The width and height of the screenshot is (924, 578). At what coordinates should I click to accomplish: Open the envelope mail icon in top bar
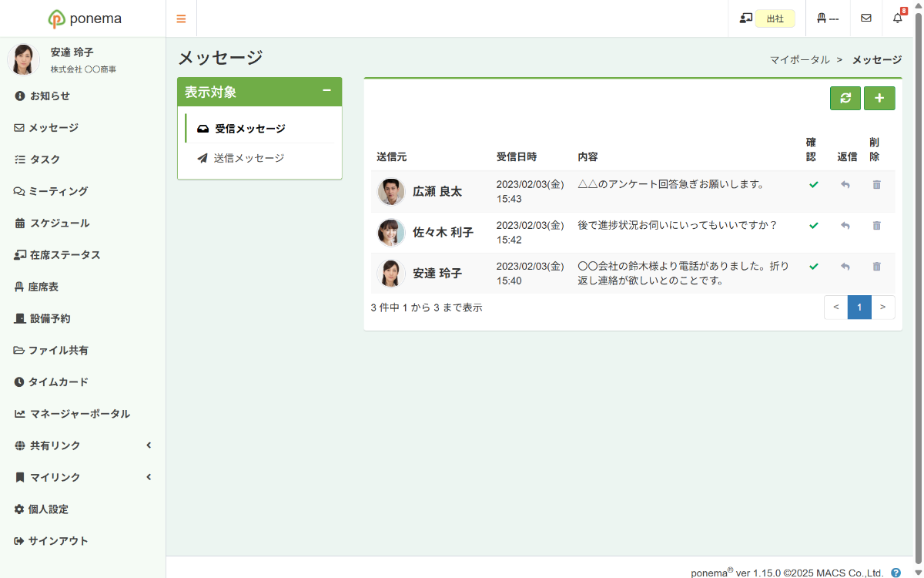[x=866, y=18]
